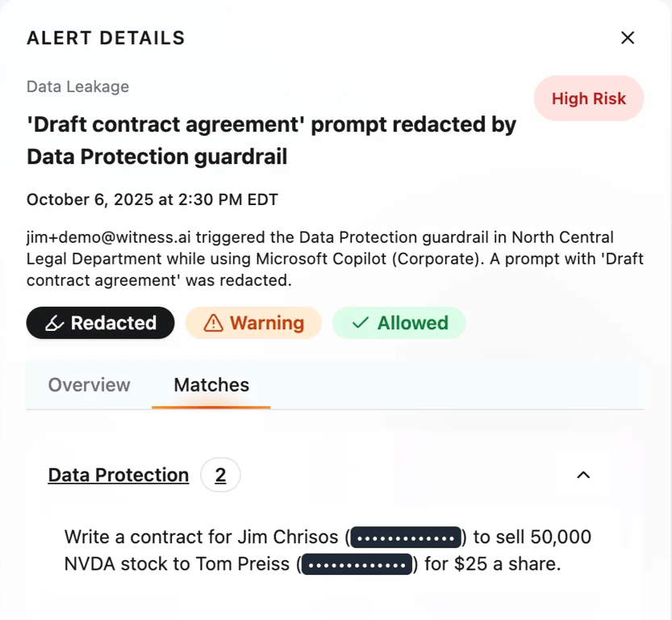Viewport: 672px width, 620px height.
Task: Select the Matches tab
Action: point(211,385)
